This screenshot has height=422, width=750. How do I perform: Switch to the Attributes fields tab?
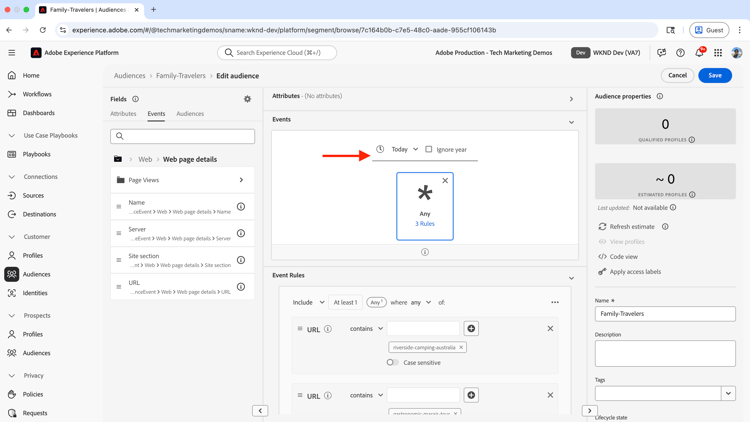tap(123, 114)
